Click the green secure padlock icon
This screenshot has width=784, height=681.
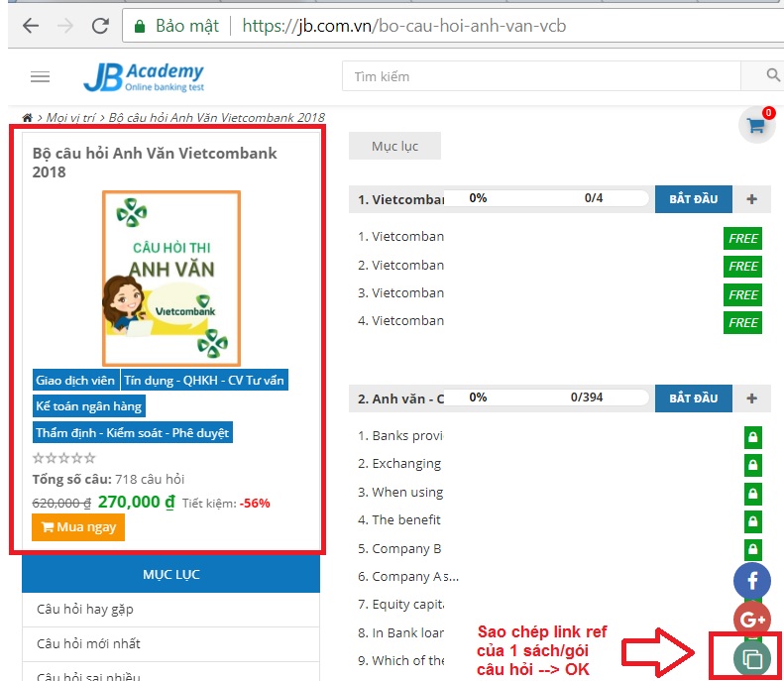pos(140,26)
